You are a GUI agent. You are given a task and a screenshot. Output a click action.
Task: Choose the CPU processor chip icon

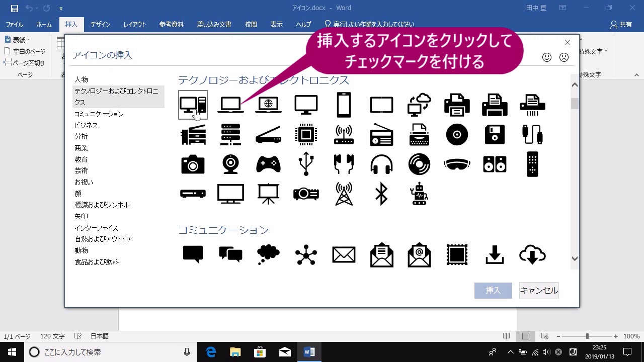pos(306,135)
